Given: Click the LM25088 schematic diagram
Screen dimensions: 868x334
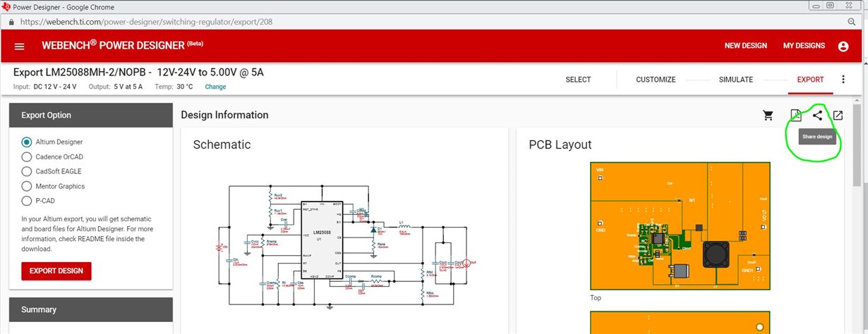Looking at the screenshot, I should point(344,245).
